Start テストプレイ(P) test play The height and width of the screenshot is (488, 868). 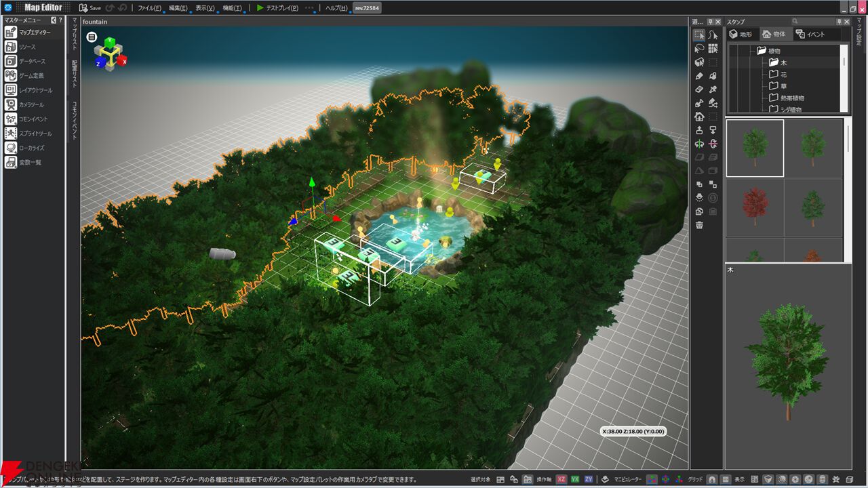point(277,8)
